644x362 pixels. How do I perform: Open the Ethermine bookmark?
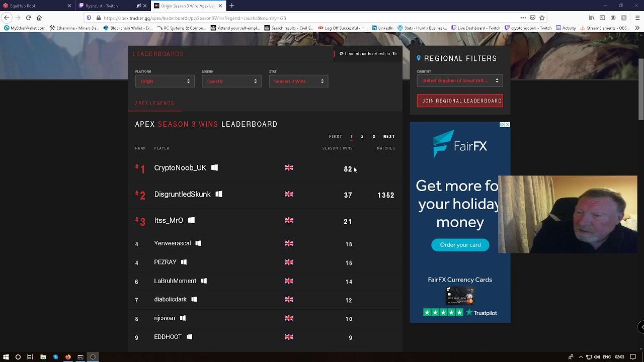74,28
